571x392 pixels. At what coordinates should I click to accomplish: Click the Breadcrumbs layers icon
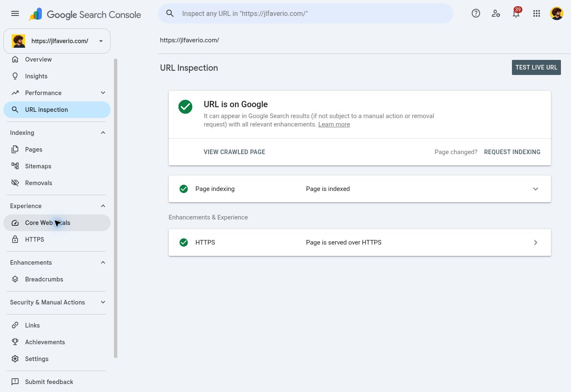click(15, 279)
